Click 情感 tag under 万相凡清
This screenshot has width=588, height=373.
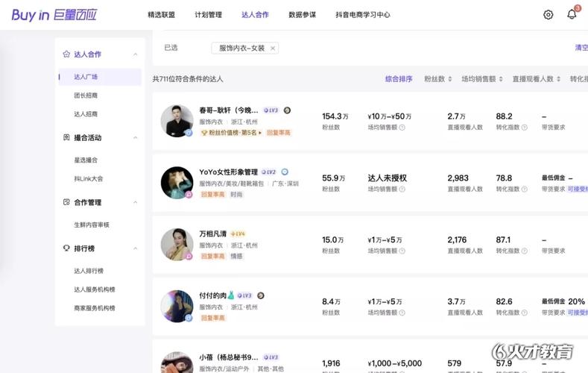236,256
